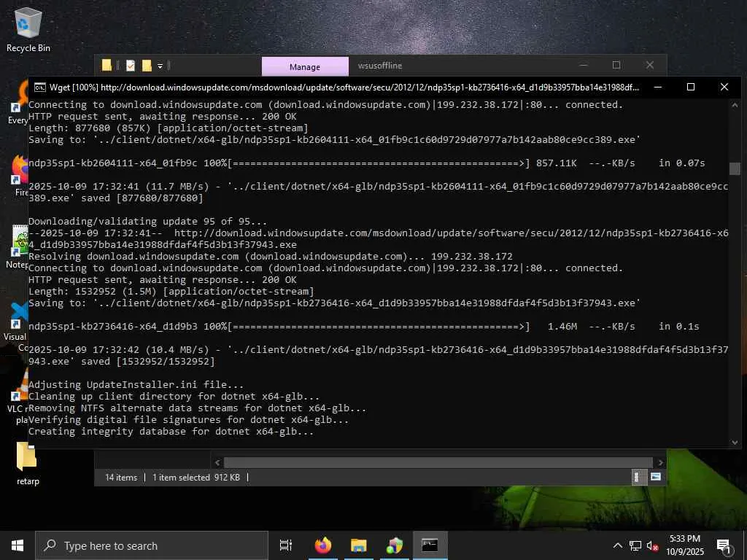Close the wsusoffline Explorer window
747x560 pixels.
tap(650, 65)
